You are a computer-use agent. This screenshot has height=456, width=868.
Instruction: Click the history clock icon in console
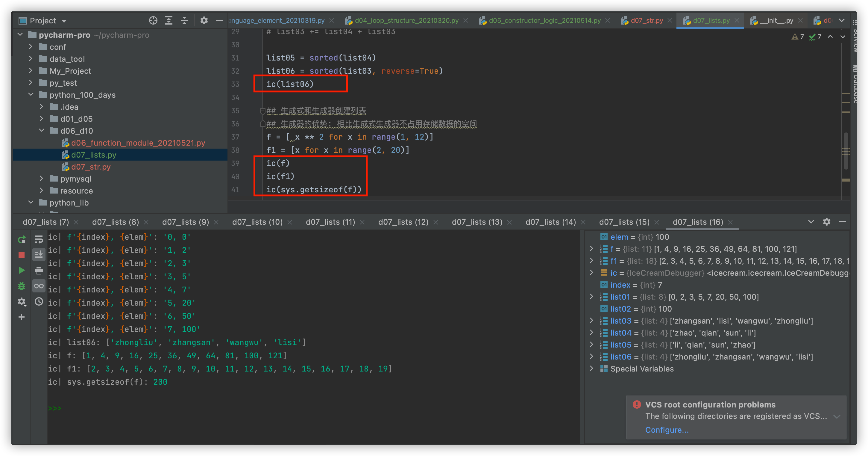(x=39, y=301)
